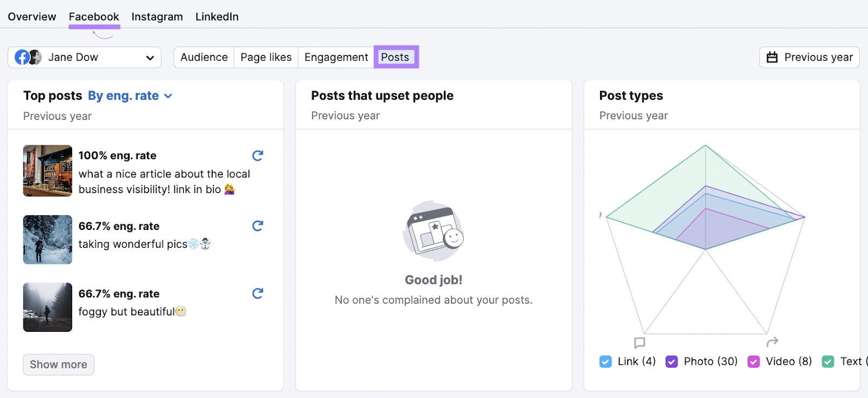Click the '100% eng. rate' label
The width and height of the screenshot is (868, 398).
point(118,156)
